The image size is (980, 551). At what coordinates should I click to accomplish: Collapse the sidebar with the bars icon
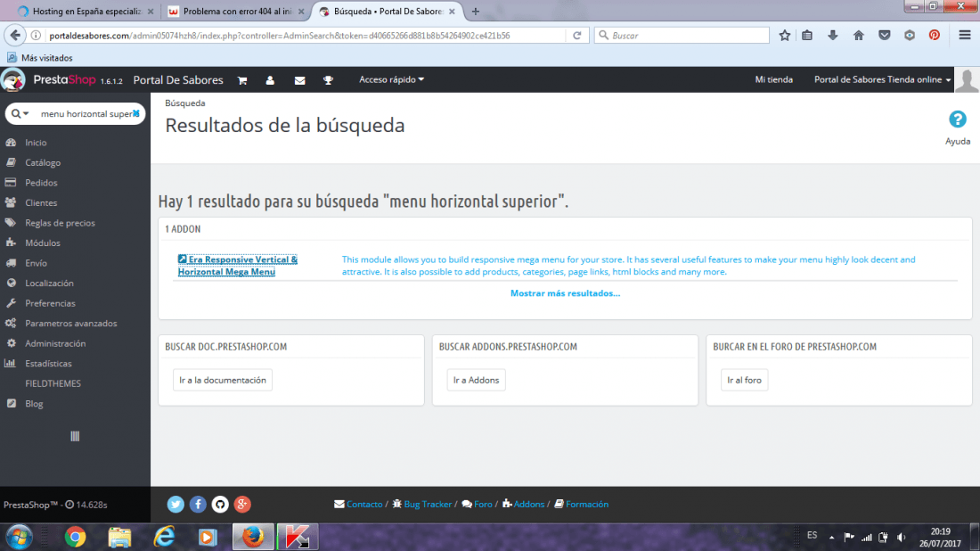(75, 436)
